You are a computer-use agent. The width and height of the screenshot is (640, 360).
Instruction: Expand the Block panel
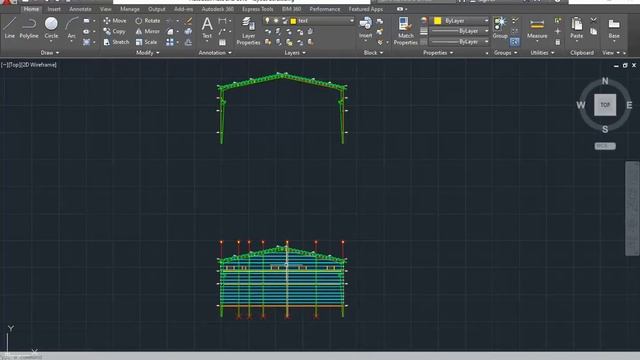(x=373, y=53)
